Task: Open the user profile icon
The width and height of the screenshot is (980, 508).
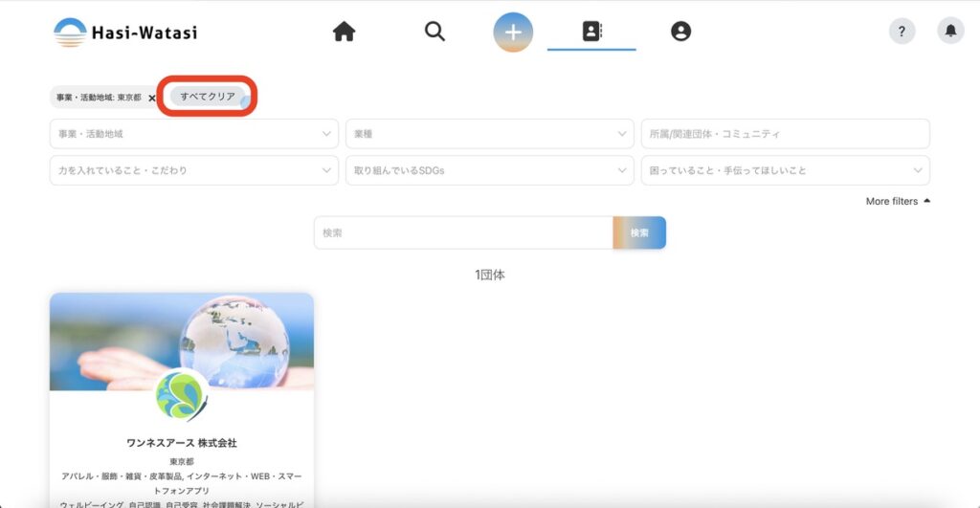Action: point(680,32)
